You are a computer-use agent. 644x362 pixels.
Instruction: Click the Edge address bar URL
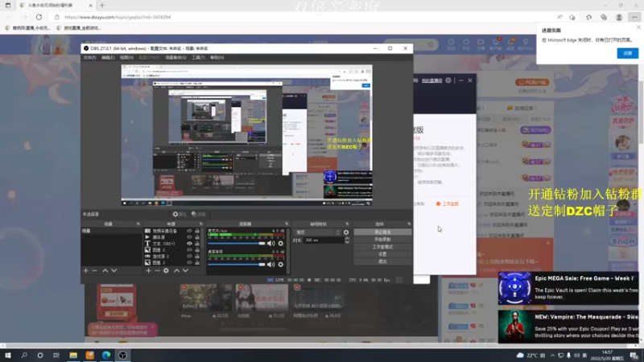click(x=118, y=17)
